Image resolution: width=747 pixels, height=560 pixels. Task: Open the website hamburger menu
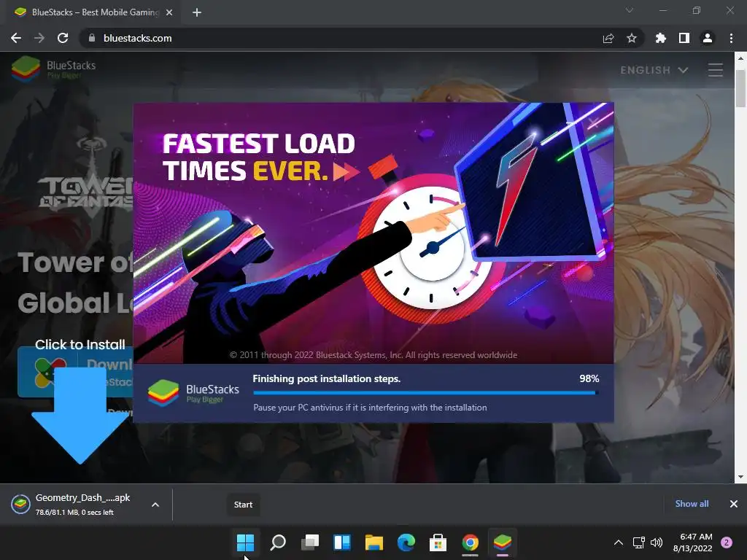click(716, 70)
